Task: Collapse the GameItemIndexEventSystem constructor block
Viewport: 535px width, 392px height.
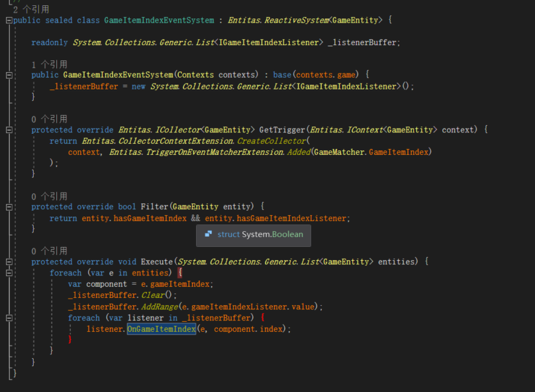Action: click(9, 75)
